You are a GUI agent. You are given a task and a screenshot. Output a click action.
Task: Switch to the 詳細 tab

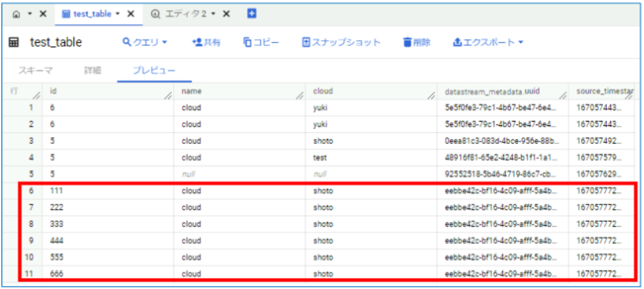[x=92, y=70]
